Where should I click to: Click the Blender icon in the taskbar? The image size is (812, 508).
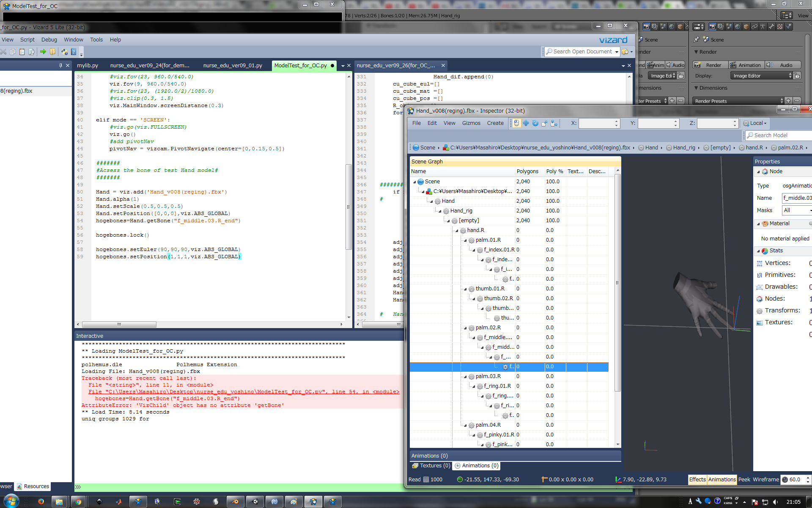pyautogui.click(x=235, y=502)
